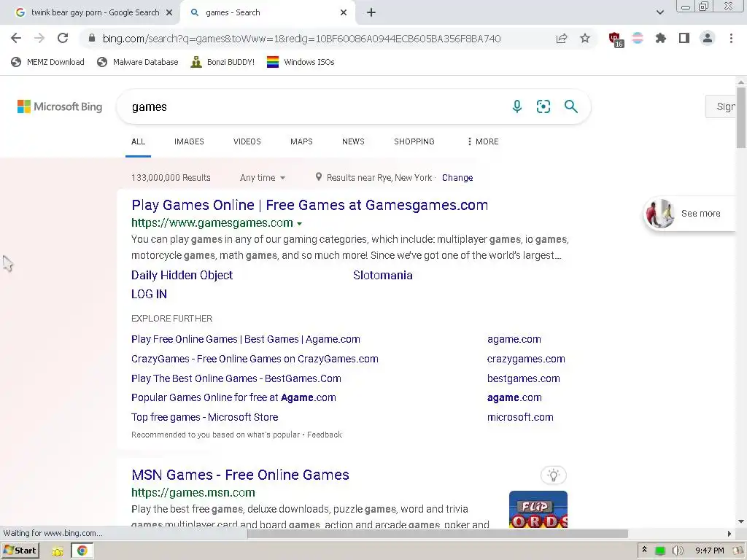Click the striped flag extension icon
The image size is (747, 560).
(x=638, y=38)
